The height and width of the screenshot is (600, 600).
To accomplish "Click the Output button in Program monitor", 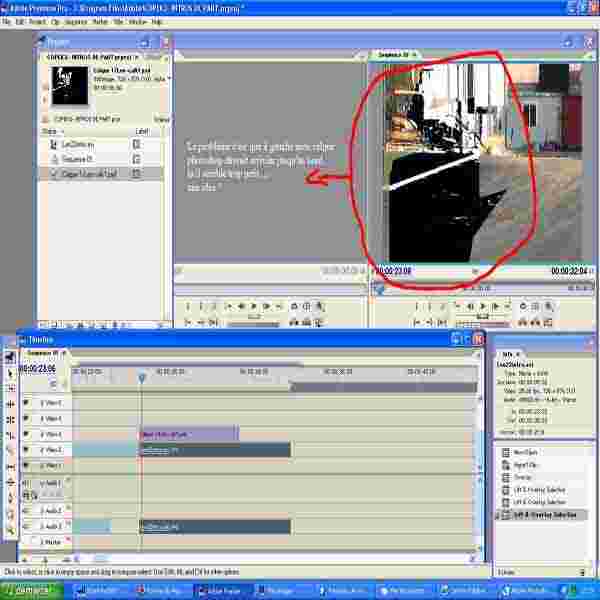I will 548,306.
